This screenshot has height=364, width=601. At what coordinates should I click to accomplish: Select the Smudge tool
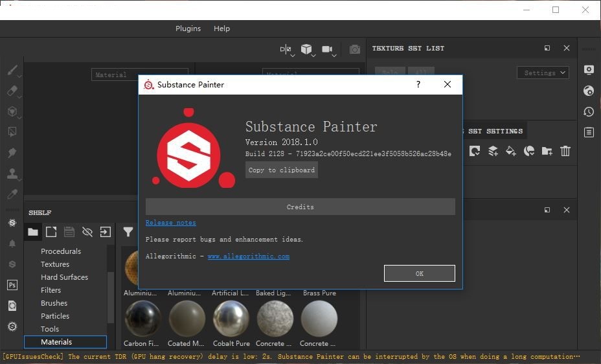(x=12, y=152)
